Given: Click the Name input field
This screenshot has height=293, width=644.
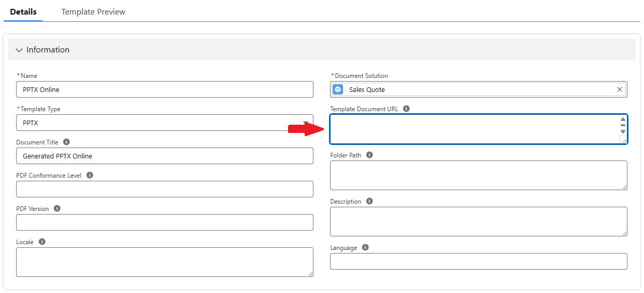Looking at the screenshot, I should [x=165, y=89].
